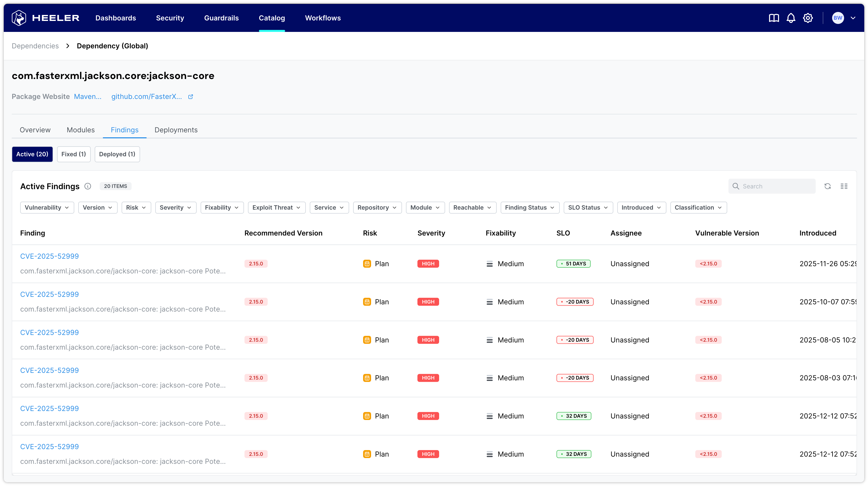
Task: Go back to Dependencies breadcrumb
Action: tap(35, 46)
